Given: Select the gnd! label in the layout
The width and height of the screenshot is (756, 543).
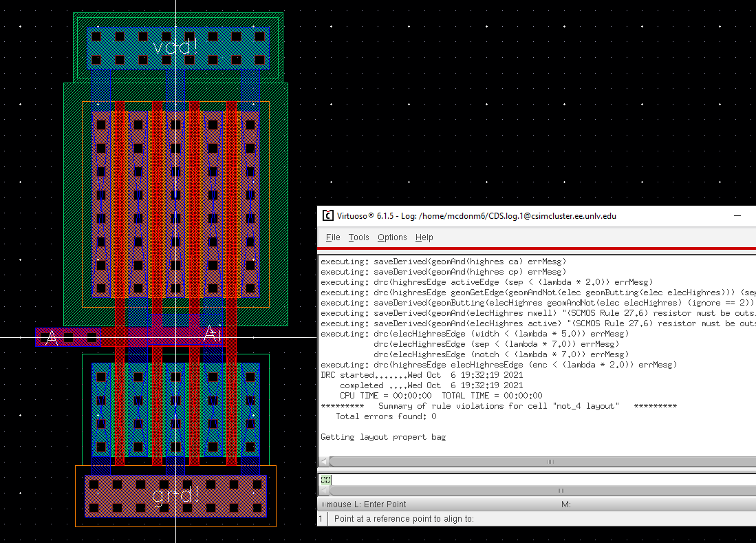Looking at the screenshot, I should (175, 493).
